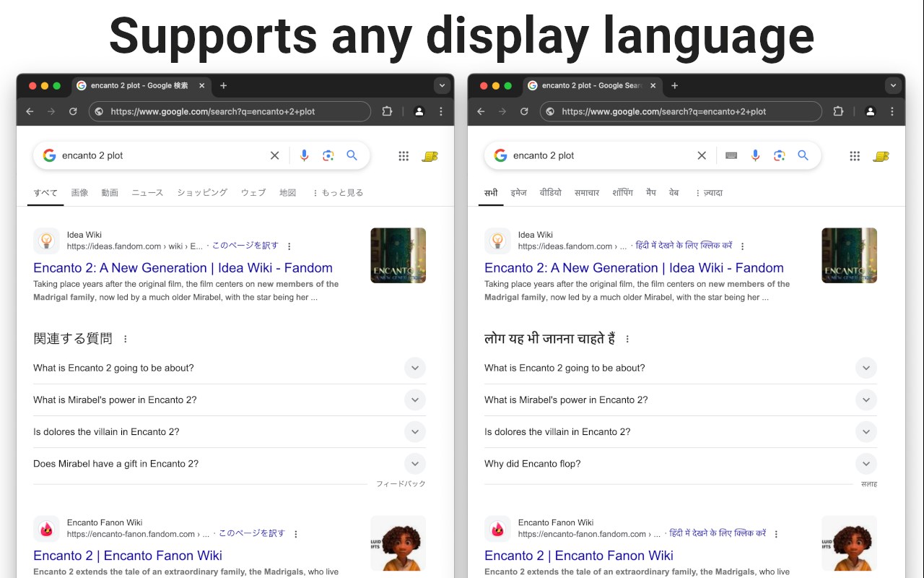Reload page in left browser window
Image resolution: width=924 pixels, height=578 pixels.
(73, 111)
